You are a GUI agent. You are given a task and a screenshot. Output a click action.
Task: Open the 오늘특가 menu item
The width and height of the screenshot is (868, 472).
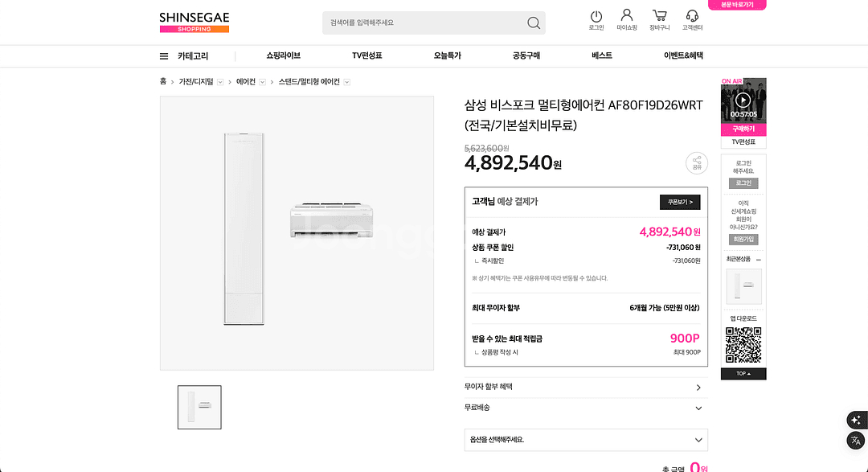coord(447,56)
